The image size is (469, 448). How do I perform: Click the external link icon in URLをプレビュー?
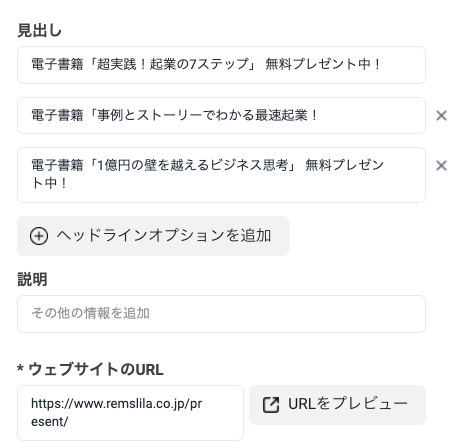(x=271, y=405)
